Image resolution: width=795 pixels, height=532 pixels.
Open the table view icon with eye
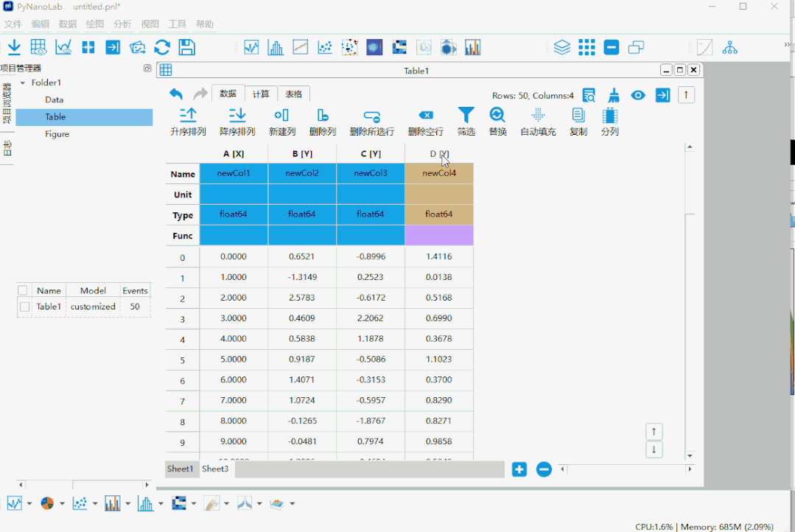(x=38, y=47)
